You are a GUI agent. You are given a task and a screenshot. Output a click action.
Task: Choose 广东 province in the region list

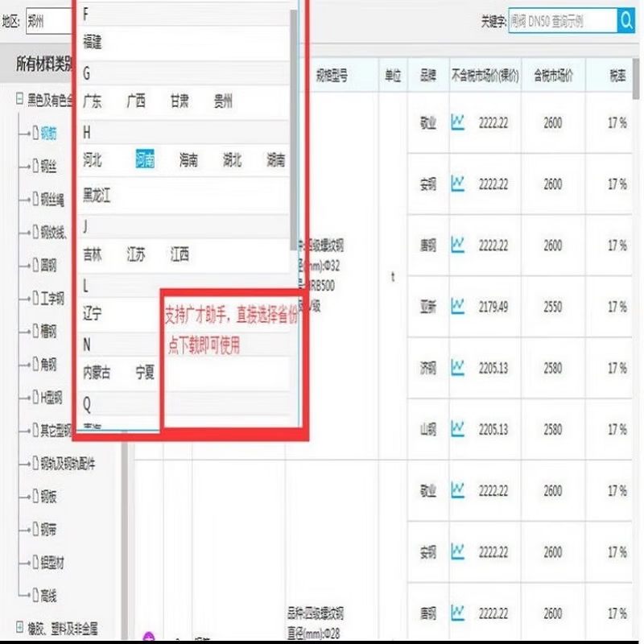pos(93,101)
